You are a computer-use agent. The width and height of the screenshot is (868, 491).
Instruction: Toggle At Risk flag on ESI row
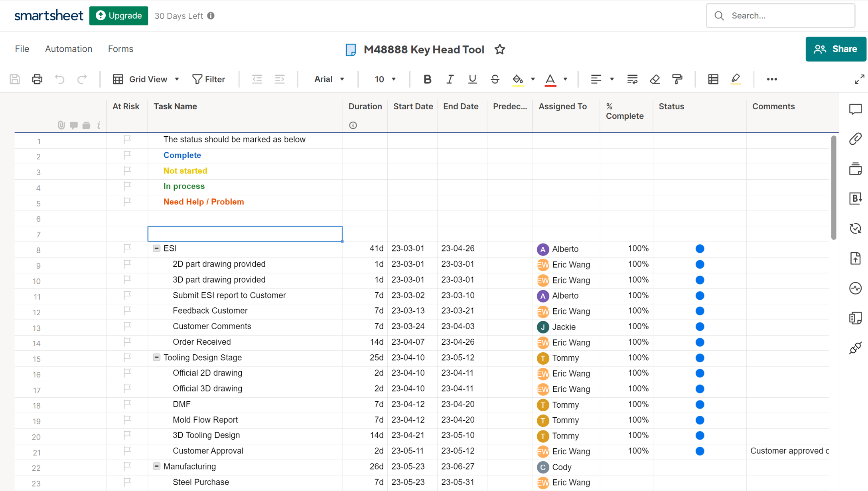coord(127,248)
